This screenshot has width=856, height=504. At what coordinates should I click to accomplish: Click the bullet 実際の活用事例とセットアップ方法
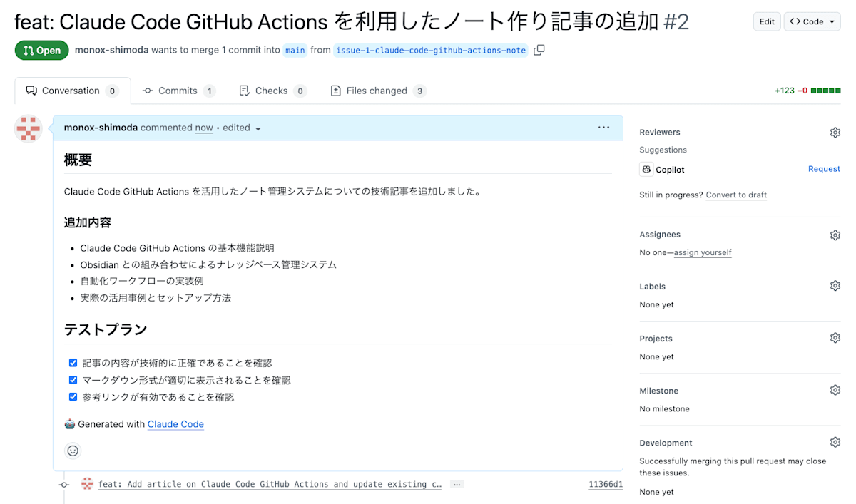[156, 298]
